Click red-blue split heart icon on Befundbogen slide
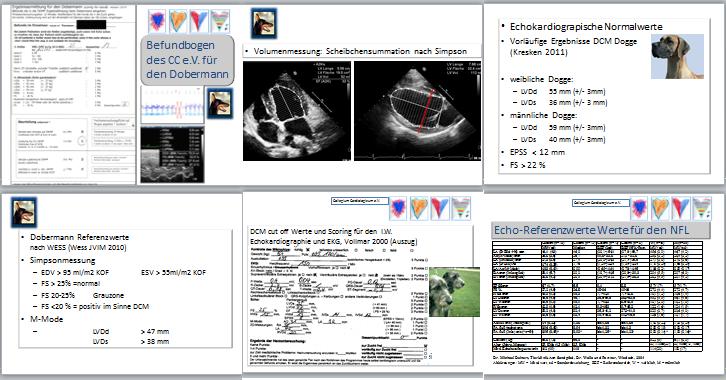This screenshot has height=380, width=726. tap(199, 21)
